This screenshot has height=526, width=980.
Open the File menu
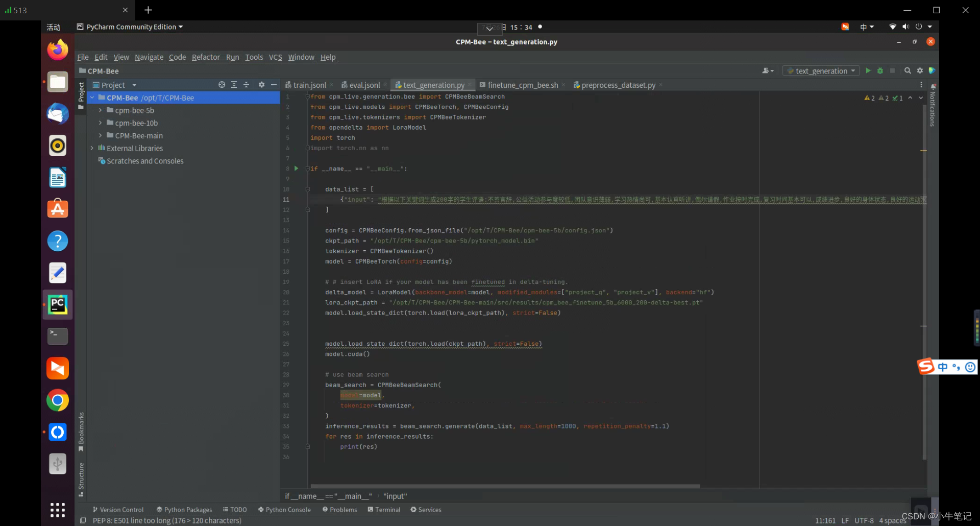tap(83, 57)
